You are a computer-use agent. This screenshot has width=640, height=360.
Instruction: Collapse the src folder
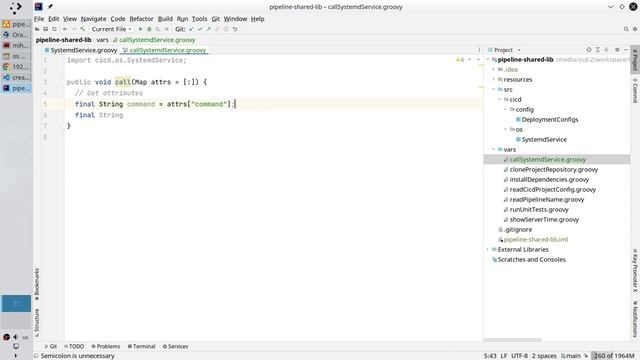(x=494, y=89)
